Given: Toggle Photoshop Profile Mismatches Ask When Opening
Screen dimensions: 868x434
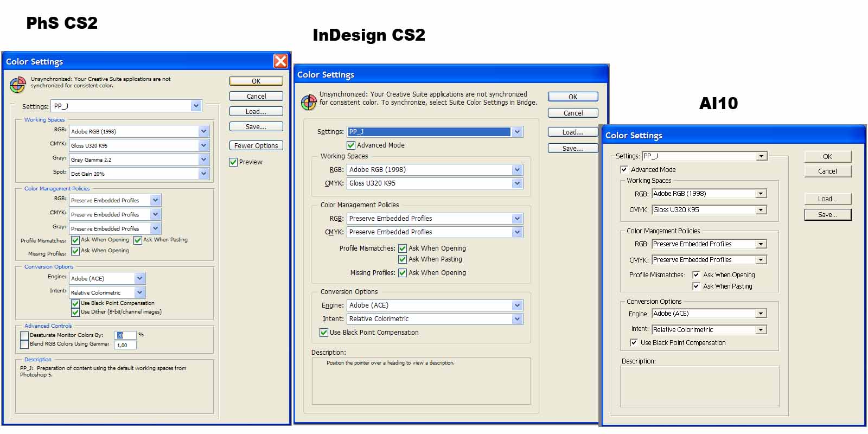Looking at the screenshot, I should pyautogui.click(x=75, y=240).
